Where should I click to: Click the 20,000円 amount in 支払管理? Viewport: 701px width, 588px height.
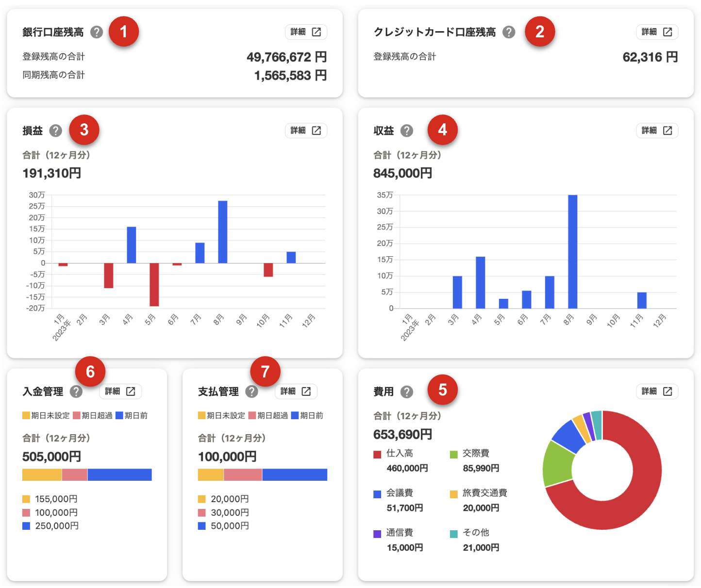point(230,499)
